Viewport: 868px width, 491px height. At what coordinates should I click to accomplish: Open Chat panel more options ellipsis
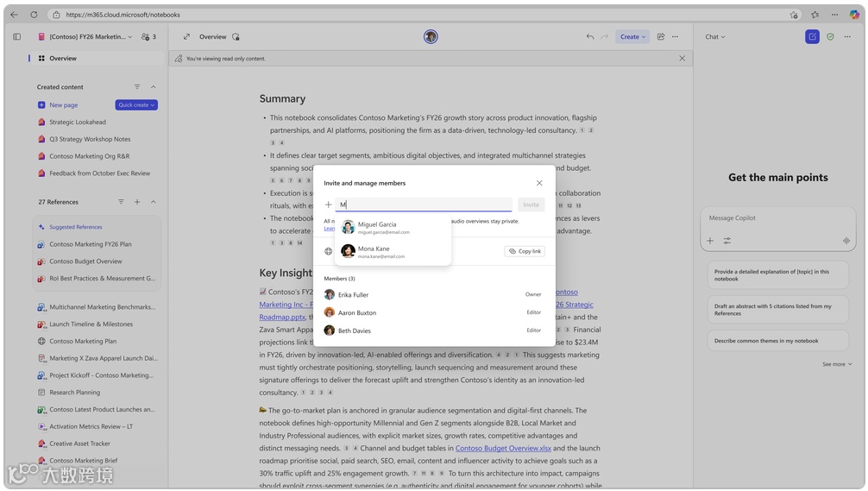pos(847,36)
